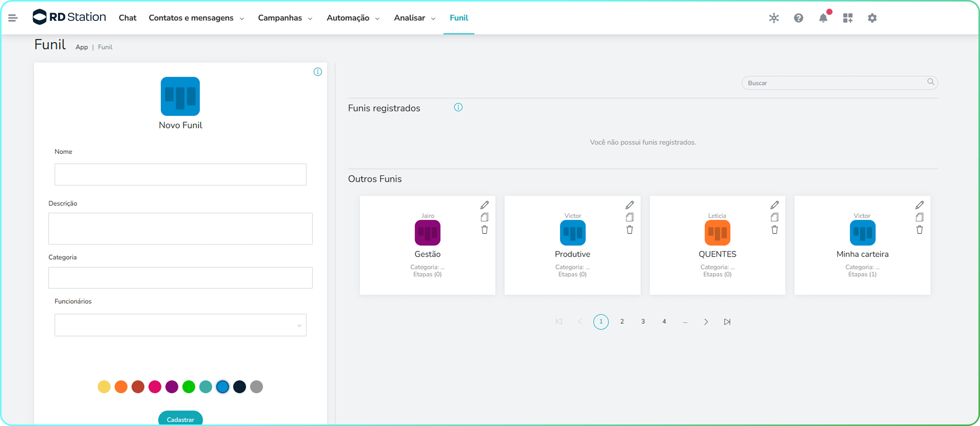
Task: Jump to last page
Action: (x=727, y=322)
